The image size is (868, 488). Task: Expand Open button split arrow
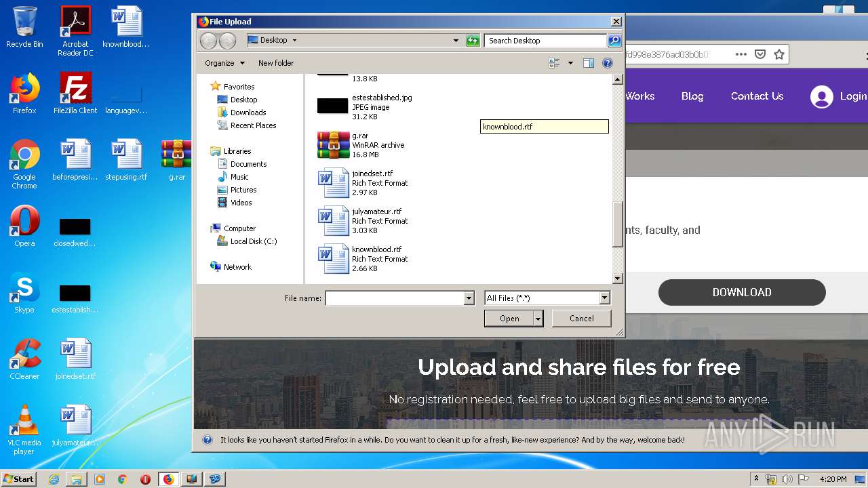[538, 319]
